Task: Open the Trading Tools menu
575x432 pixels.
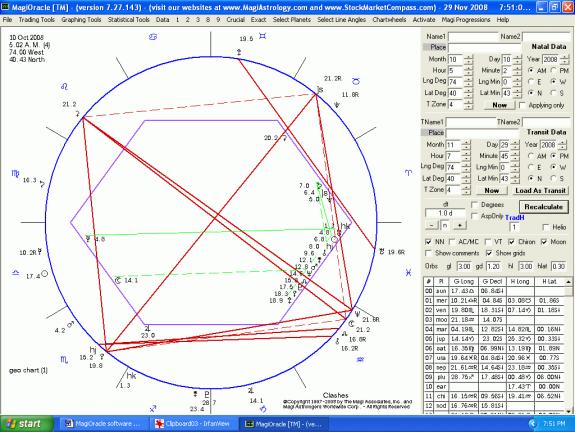Action: tap(36, 19)
